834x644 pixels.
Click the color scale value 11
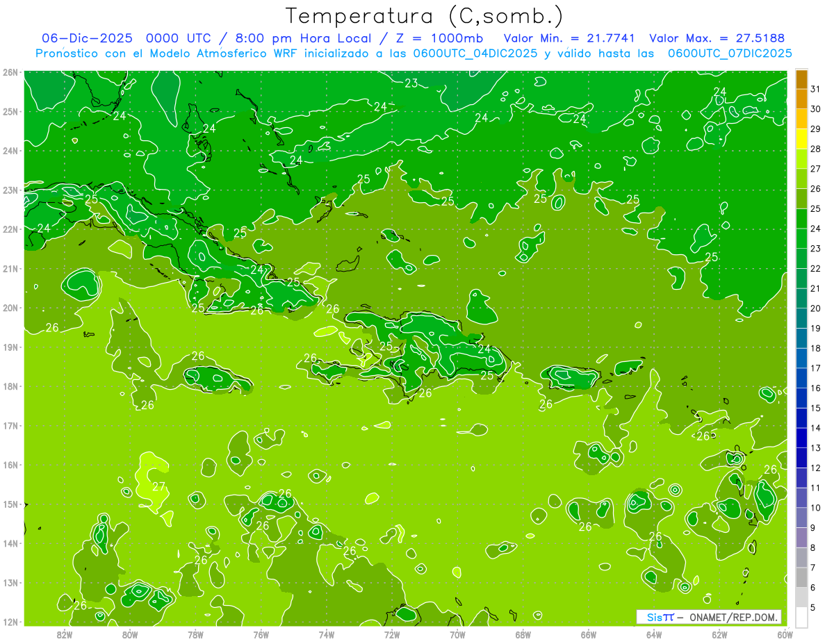[x=816, y=488]
